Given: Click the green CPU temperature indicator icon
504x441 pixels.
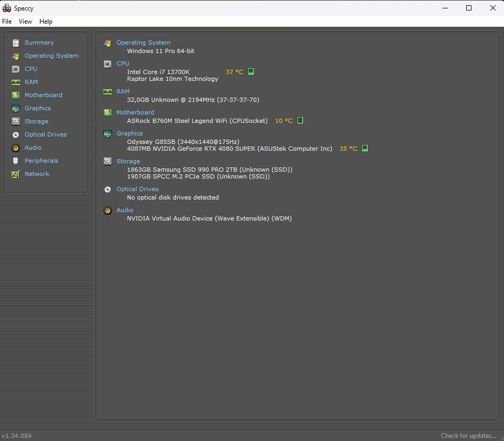Looking at the screenshot, I should tap(251, 71).
